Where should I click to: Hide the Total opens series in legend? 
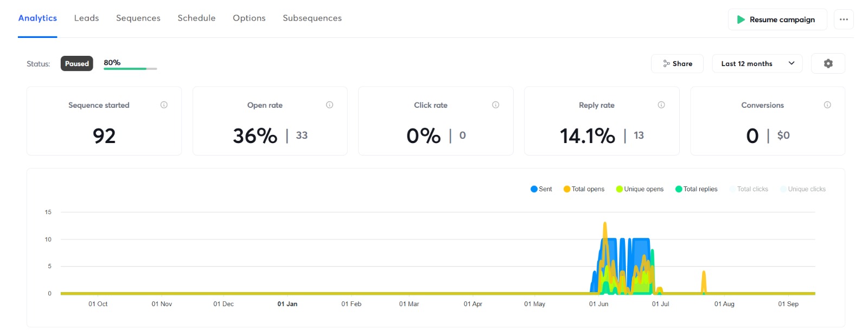click(584, 189)
